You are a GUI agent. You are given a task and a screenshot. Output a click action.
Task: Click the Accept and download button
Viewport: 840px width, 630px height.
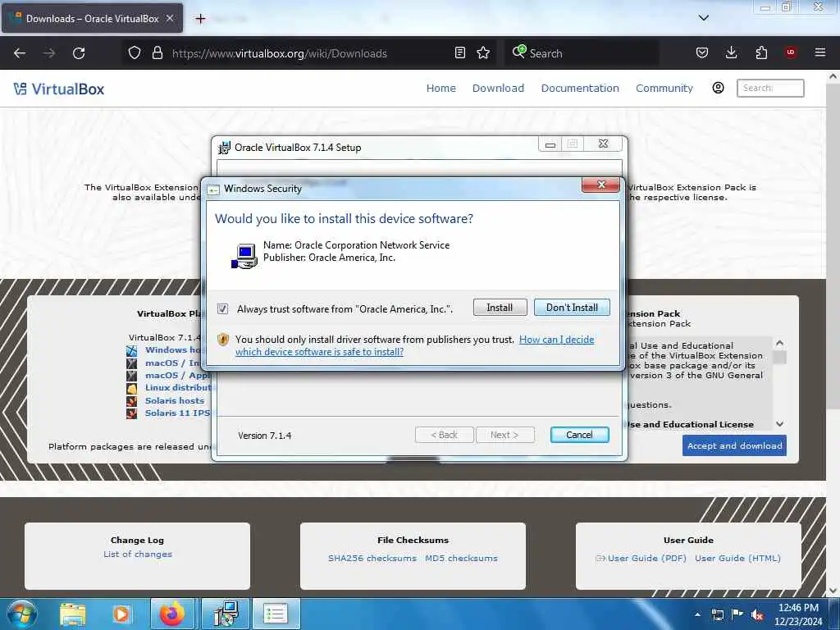tap(734, 445)
